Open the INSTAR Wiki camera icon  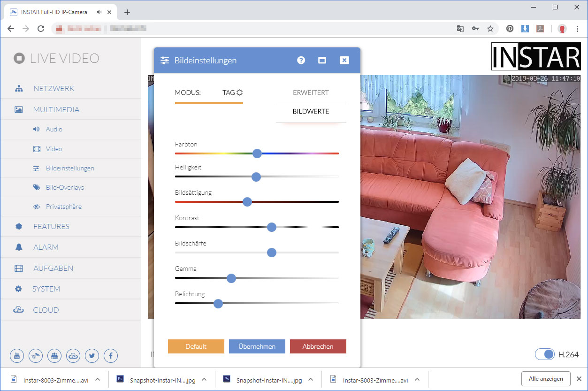point(36,356)
